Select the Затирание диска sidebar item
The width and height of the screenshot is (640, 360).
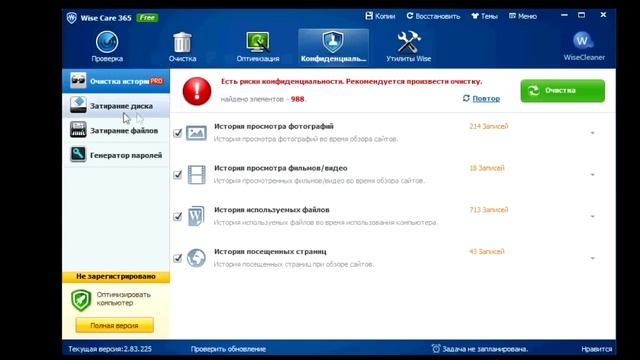pos(116,106)
